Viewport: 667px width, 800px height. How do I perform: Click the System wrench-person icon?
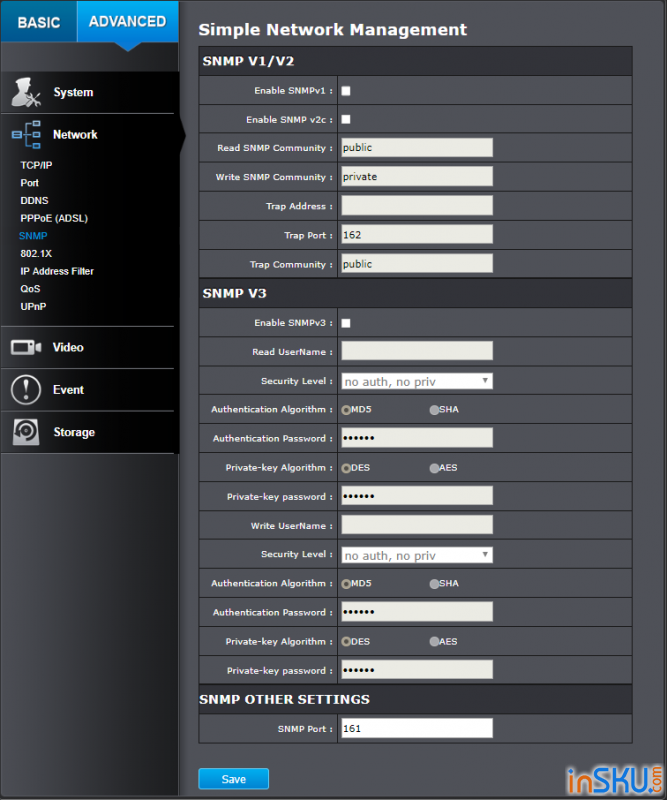tap(26, 92)
